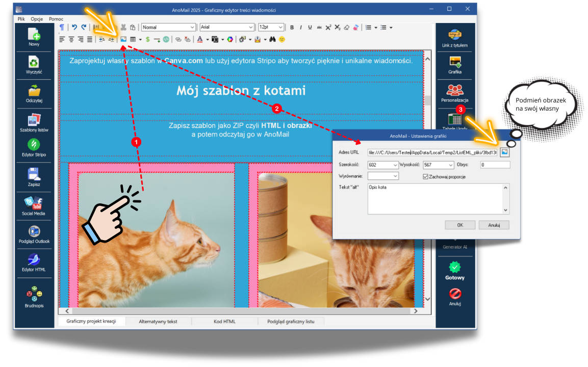Click the Zapisz floppy disk icon
This screenshot has height=367, width=588.
point(34,174)
